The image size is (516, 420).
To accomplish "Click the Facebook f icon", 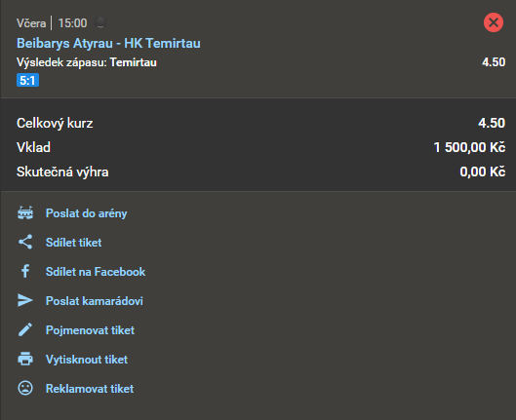I will click(x=25, y=271).
